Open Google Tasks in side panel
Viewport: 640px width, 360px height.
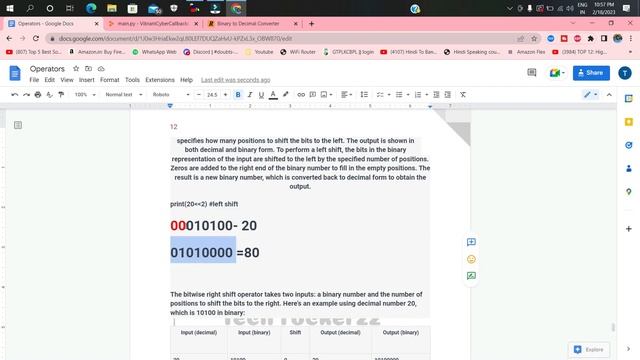coord(629,145)
